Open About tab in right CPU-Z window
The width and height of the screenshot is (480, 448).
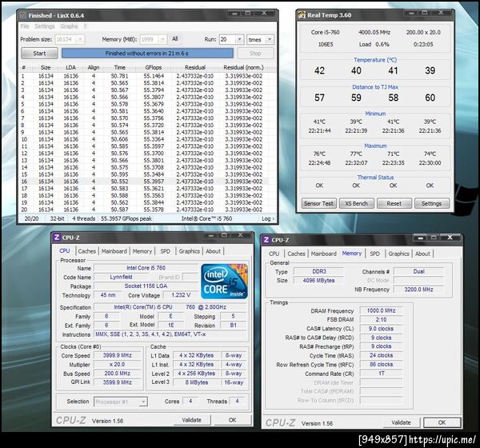pos(422,254)
